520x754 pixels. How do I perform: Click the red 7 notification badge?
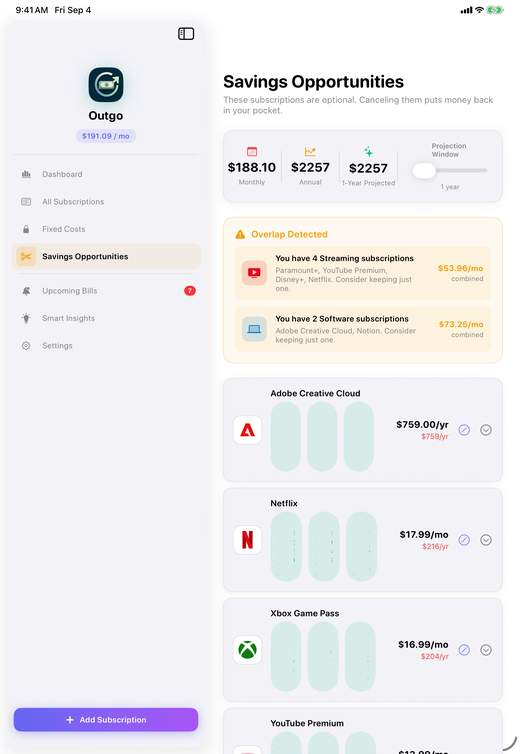click(190, 290)
